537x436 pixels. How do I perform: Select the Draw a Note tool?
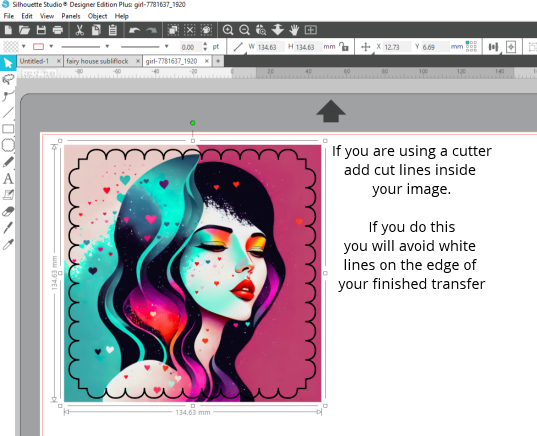pos(8,195)
